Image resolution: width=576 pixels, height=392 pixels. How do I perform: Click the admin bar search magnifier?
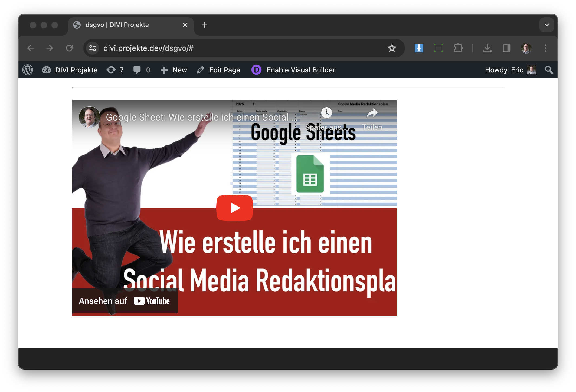point(549,70)
